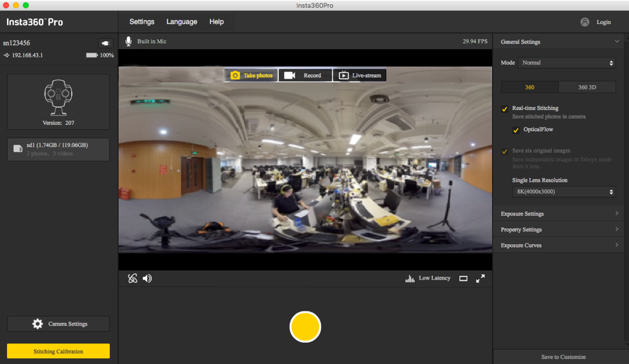Open the Mode dropdown showing Normal

(x=567, y=62)
